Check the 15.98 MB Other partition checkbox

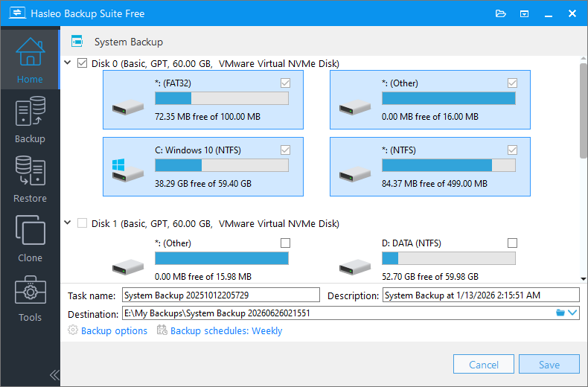point(285,243)
